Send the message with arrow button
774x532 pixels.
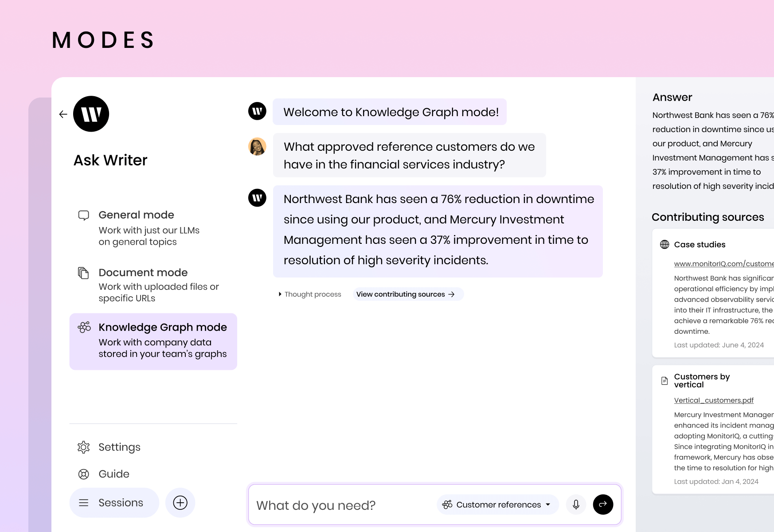[603, 505]
